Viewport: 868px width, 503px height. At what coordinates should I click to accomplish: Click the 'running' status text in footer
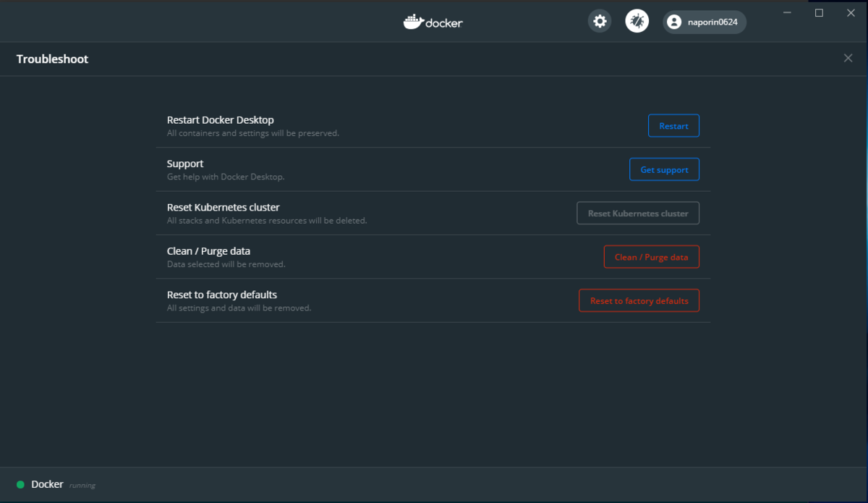[x=82, y=486]
